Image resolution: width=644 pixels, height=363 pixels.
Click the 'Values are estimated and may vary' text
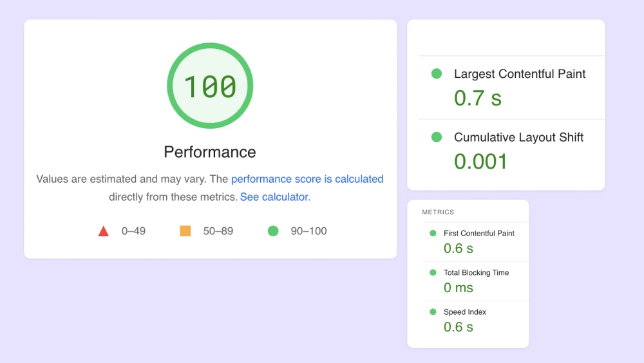click(x=122, y=179)
